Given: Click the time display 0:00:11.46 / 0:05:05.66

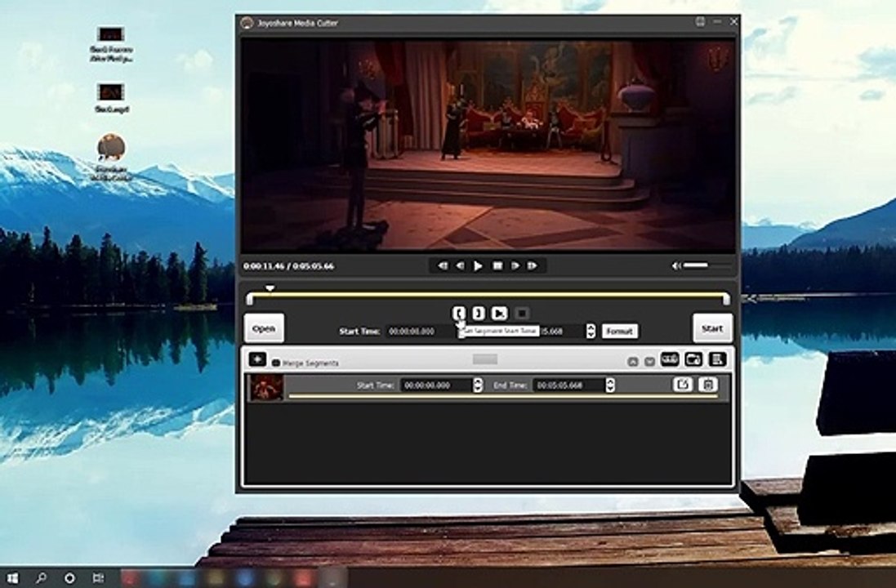Looking at the screenshot, I should (x=288, y=266).
